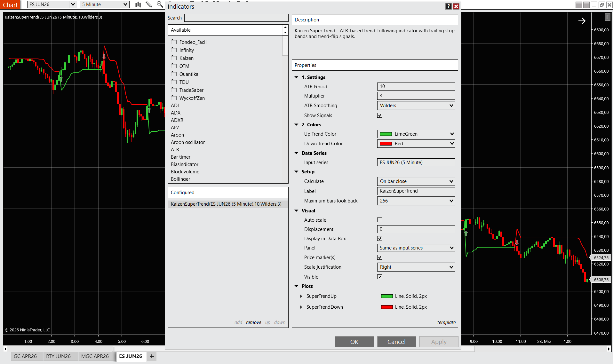Screen dimensions: 613x364
Task: Switch to the RTY JUN26 tab
Action: tap(58, 356)
